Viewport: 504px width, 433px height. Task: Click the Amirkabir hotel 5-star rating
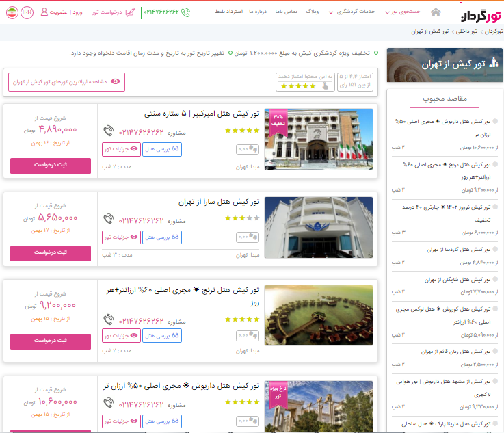coord(242,131)
